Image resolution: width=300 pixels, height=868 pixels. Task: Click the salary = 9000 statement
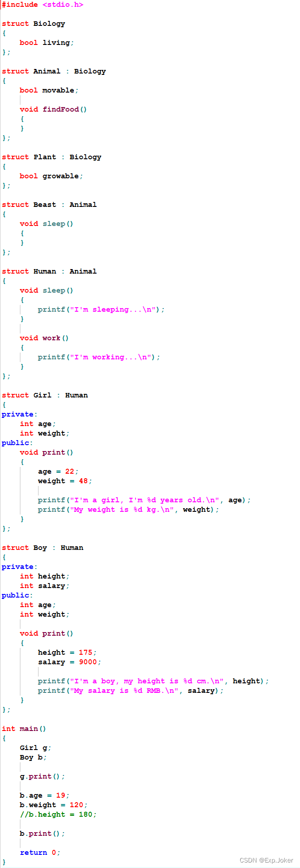[x=69, y=662]
